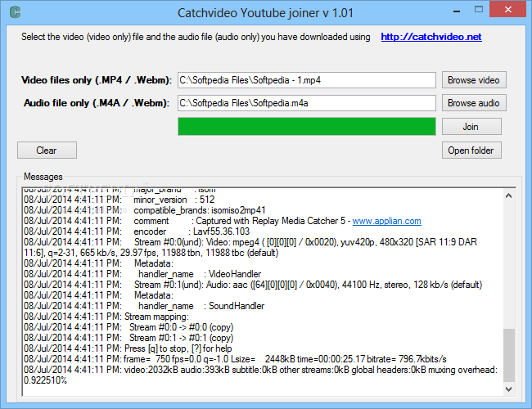Click the Browse audio button
The width and height of the screenshot is (532, 409).
pos(474,103)
